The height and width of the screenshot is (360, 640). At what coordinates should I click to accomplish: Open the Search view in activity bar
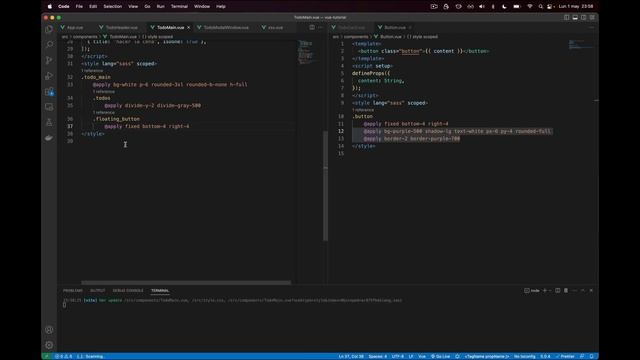[49, 44]
